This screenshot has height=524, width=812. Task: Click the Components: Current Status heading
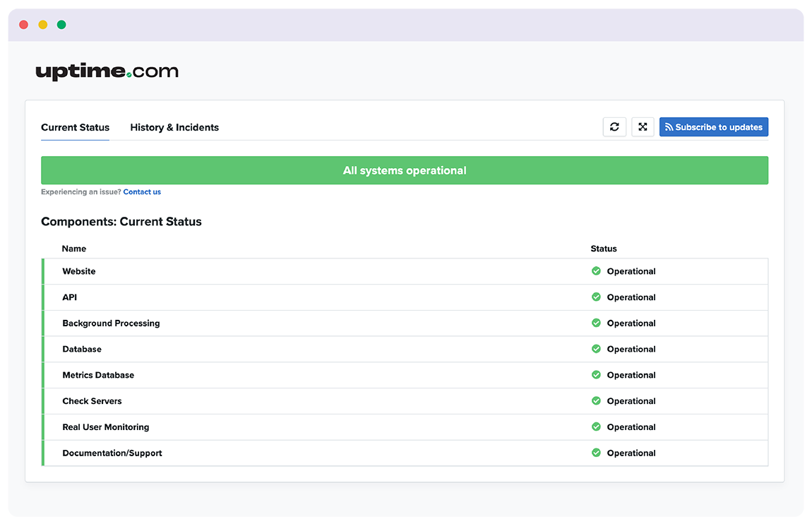(121, 222)
